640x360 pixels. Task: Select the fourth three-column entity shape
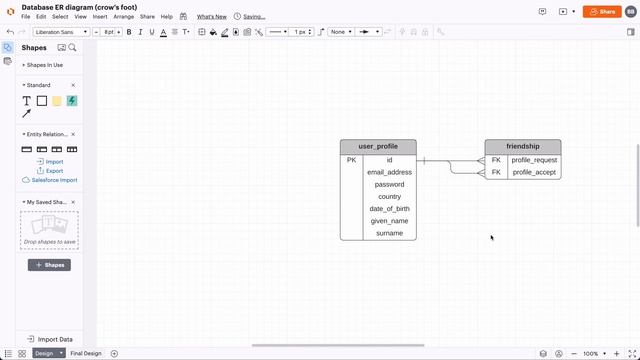[x=72, y=149]
